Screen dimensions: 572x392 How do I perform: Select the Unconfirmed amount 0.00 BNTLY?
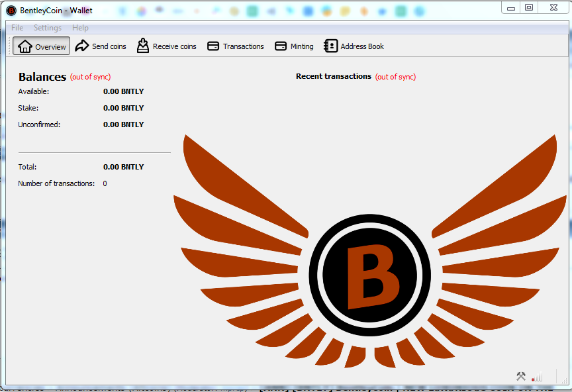tap(123, 124)
